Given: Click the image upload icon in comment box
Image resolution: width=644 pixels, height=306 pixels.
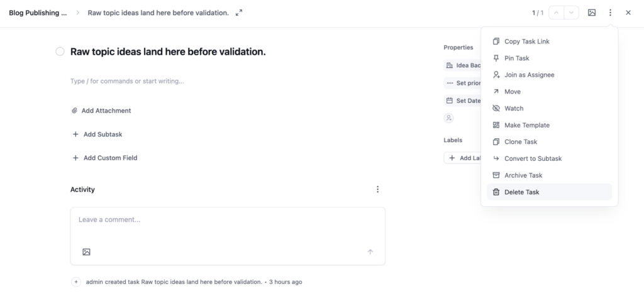Looking at the screenshot, I should click(x=86, y=252).
